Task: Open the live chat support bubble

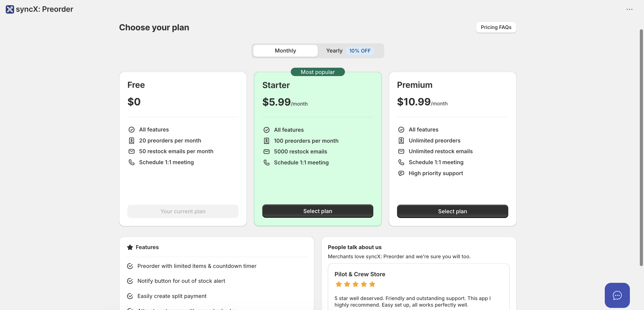Action: coord(617,295)
